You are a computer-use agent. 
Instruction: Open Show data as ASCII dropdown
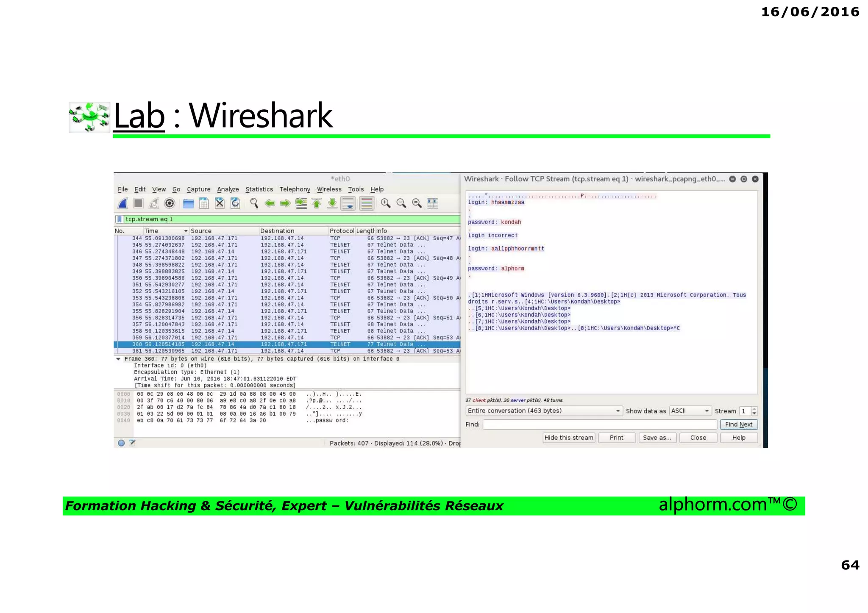click(x=690, y=411)
